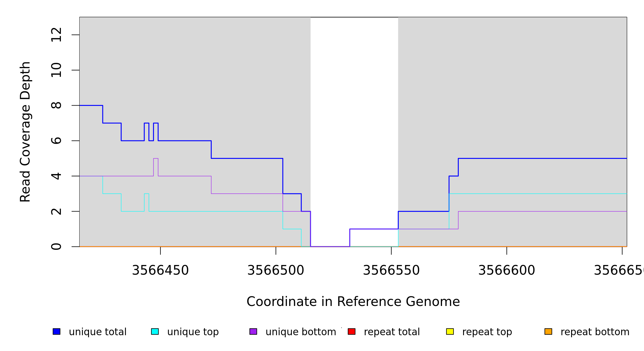Click the purple 'unique bottom' legend swatch
644x351 pixels.
tap(253, 331)
